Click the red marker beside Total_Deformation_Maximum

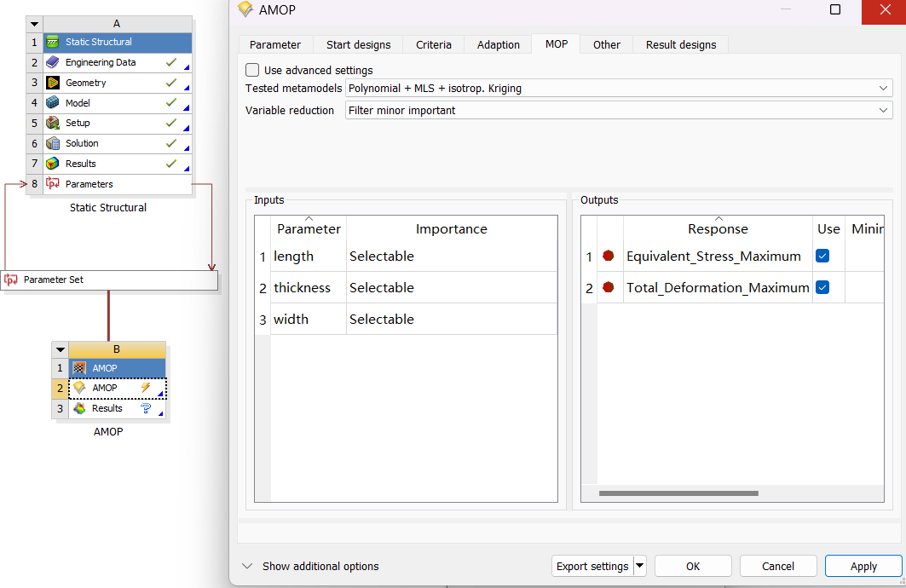[608, 287]
